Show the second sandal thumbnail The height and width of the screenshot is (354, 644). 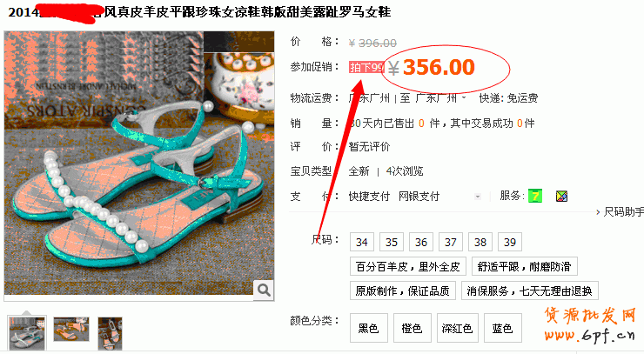coord(71,329)
